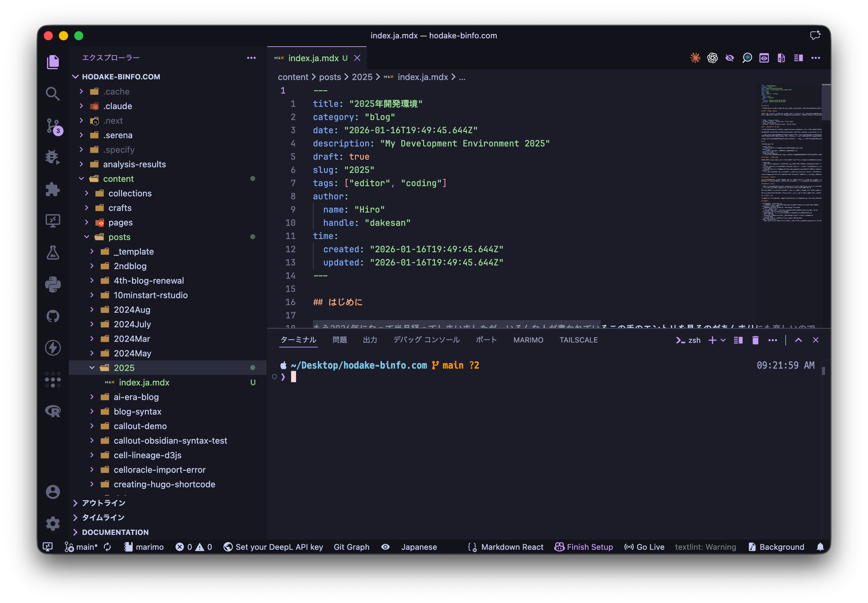Click the Claude starburst icon in editor toolbar
The image size is (868, 603).
click(695, 58)
